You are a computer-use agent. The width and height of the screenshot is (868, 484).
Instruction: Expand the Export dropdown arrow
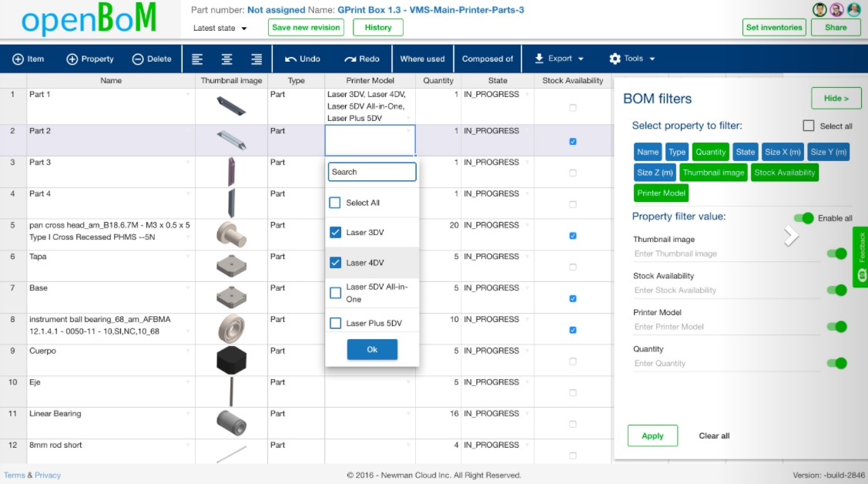(x=581, y=59)
